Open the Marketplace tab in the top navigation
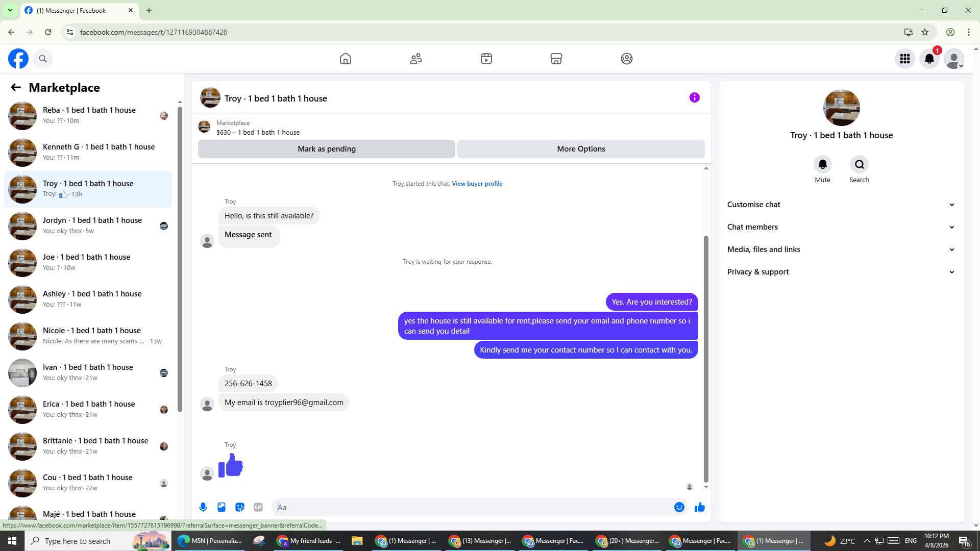The height and width of the screenshot is (551, 980). [x=556, y=59]
